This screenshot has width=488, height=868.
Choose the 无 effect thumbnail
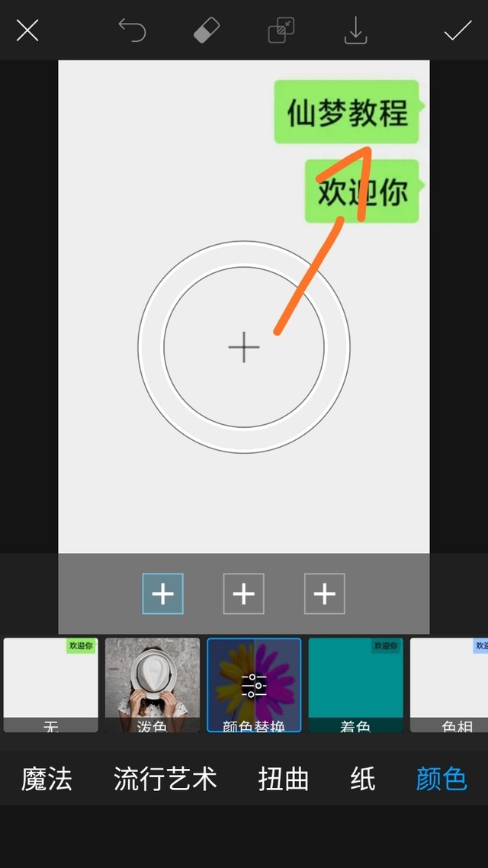point(51,685)
